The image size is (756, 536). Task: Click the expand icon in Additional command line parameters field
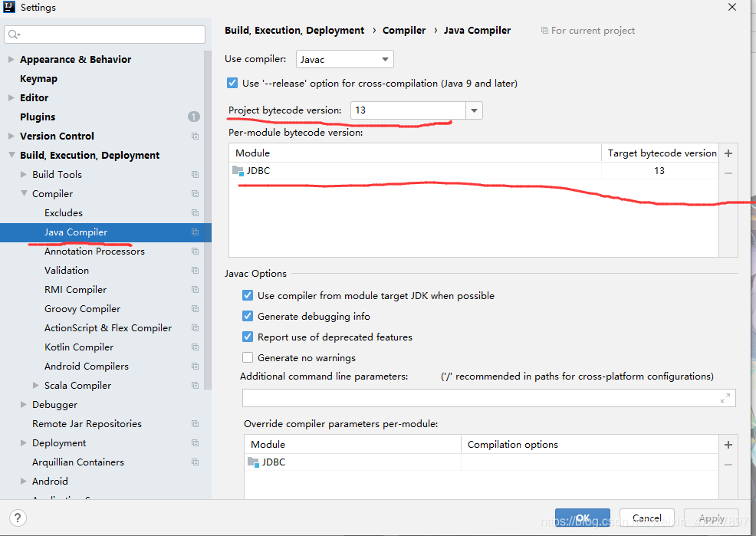(725, 398)
